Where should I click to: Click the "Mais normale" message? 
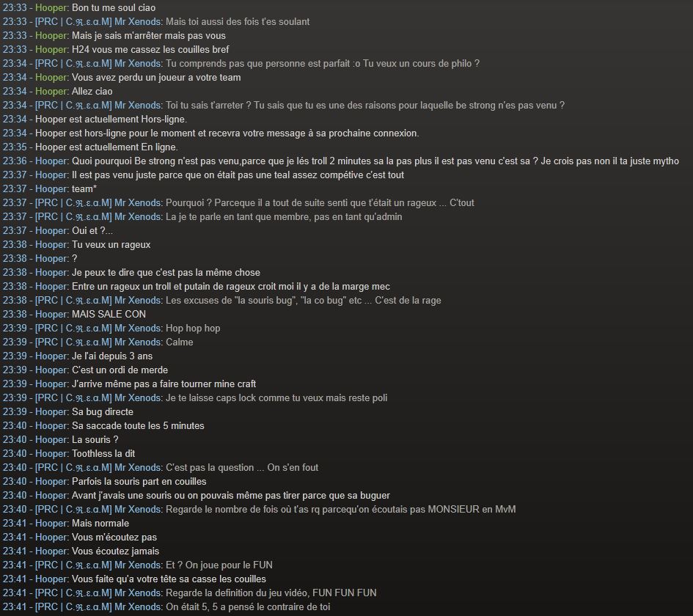[100, 523]
